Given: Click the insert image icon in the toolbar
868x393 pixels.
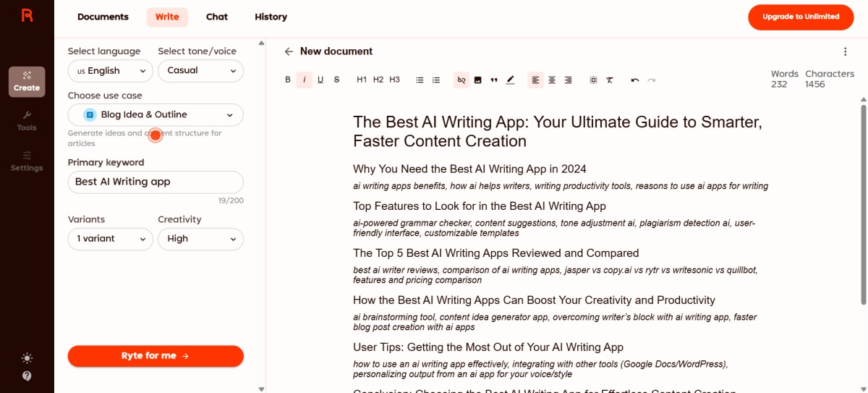Looking at the screenshot, I should point(478,80).
